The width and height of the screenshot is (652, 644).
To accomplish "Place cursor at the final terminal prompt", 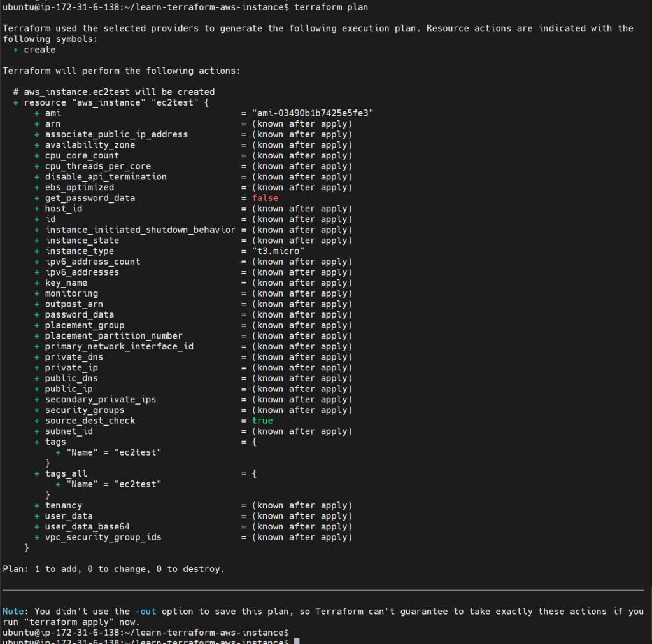I will 297,641.
